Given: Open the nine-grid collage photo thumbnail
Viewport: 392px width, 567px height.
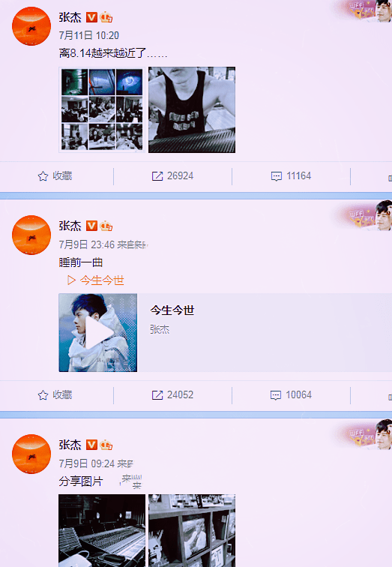Looking at the screenshot, I should tap(102, 109).
